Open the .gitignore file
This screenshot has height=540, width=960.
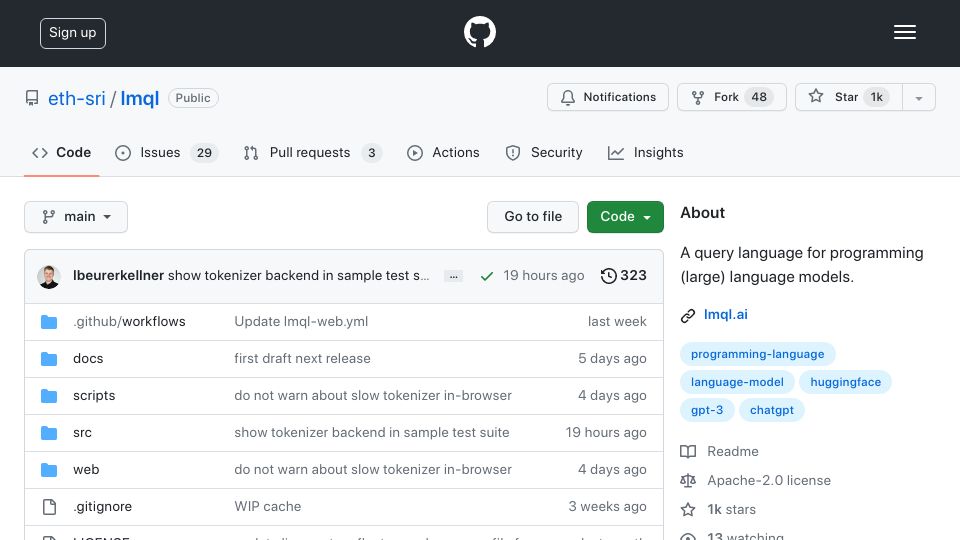[102, 506]
